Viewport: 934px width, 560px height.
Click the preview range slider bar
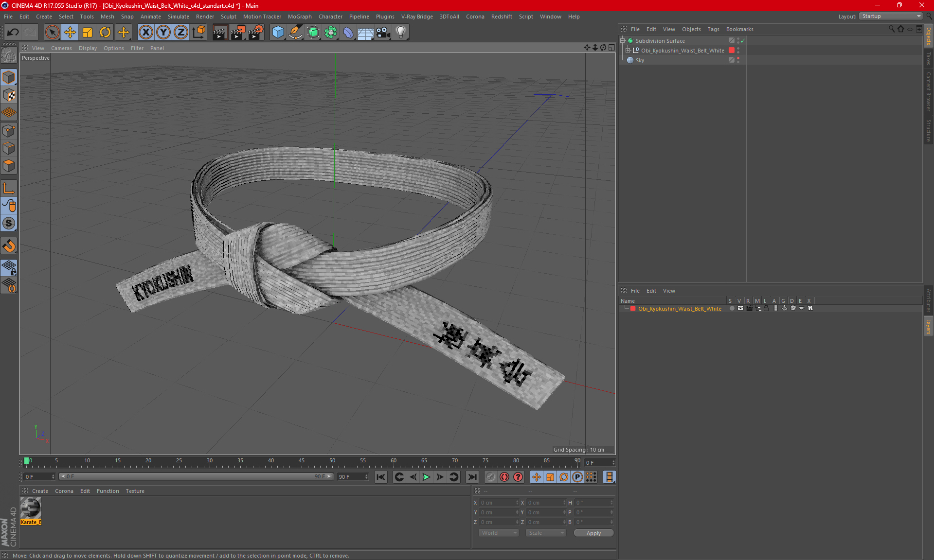coord(196,476)
